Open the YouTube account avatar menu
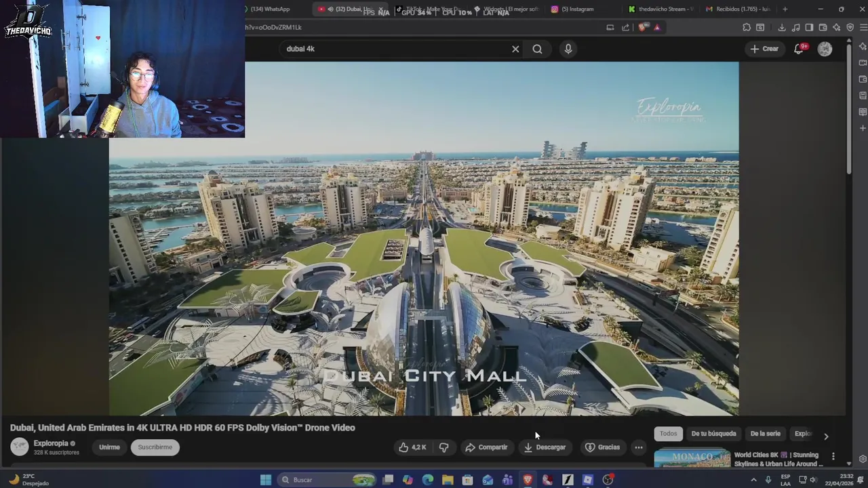Screen dimensions: 868x488 [x=825, y=49]
